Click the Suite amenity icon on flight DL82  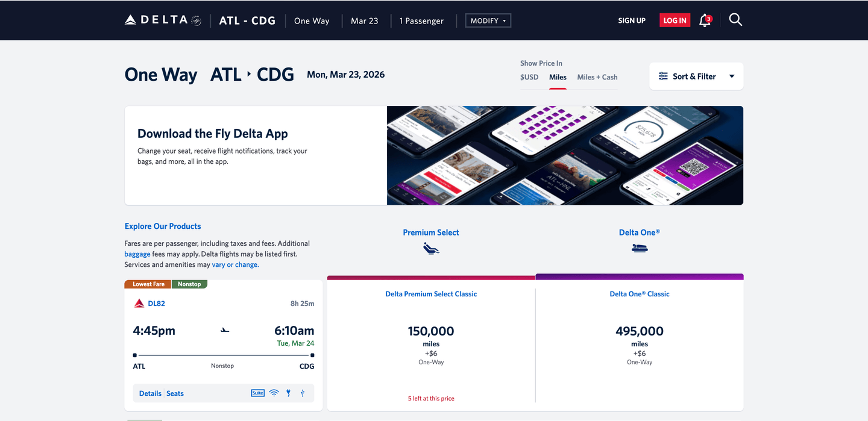257,393
